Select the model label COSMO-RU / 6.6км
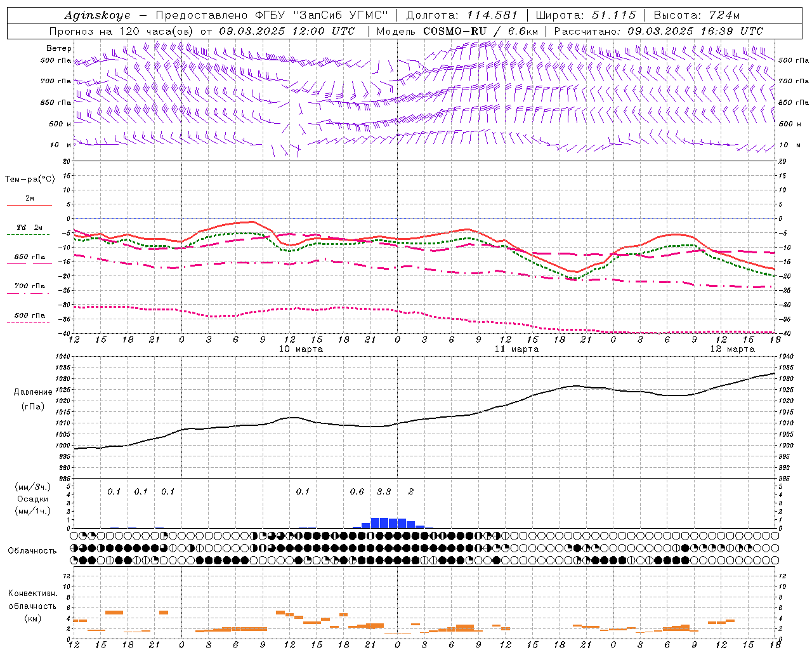 (481, 31)
